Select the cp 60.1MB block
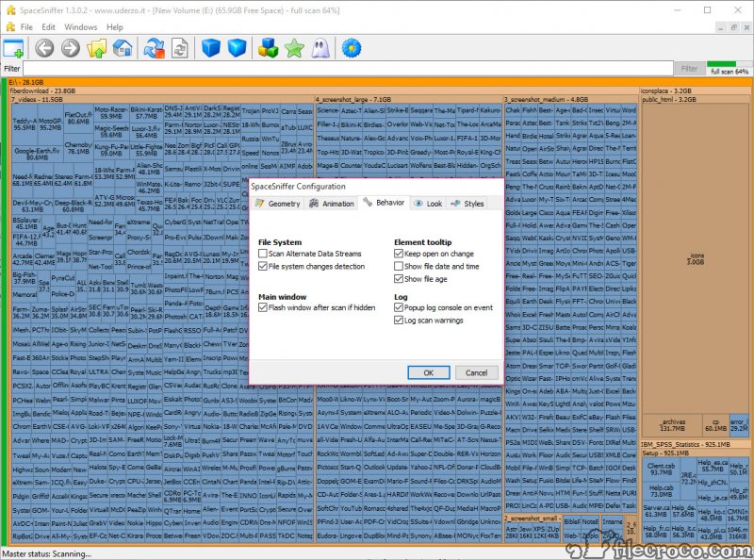This screenshot has width=754, height=560. point(715,425)
